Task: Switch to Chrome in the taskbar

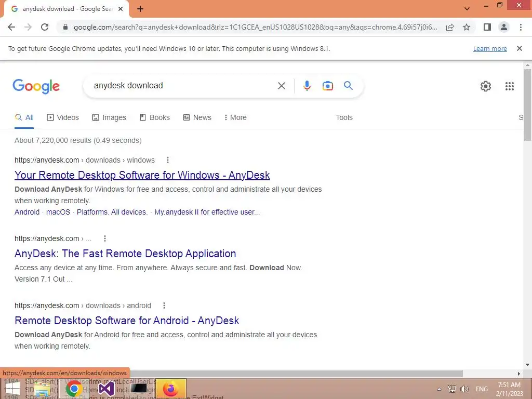Action: [x=74, y=389]
